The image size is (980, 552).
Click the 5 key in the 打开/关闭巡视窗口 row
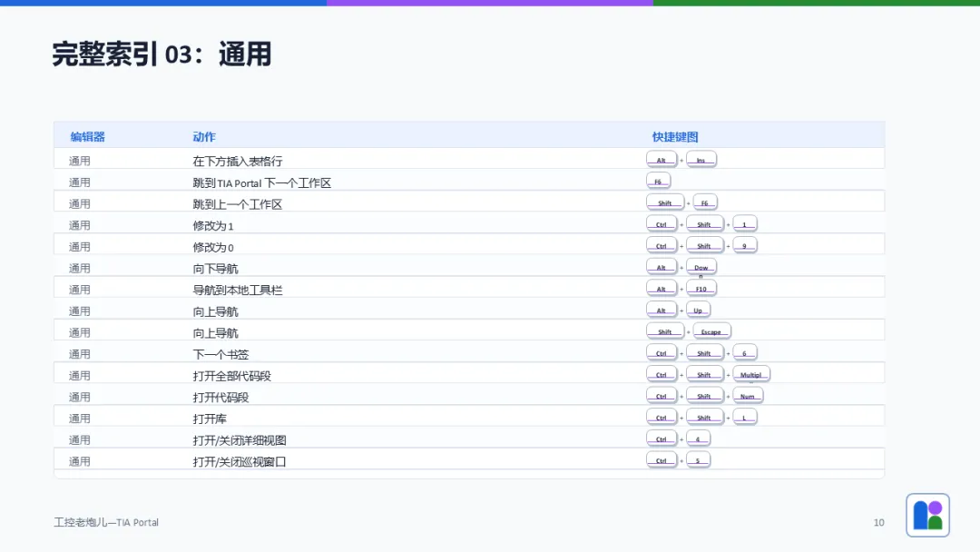click(x=698, y=460)
